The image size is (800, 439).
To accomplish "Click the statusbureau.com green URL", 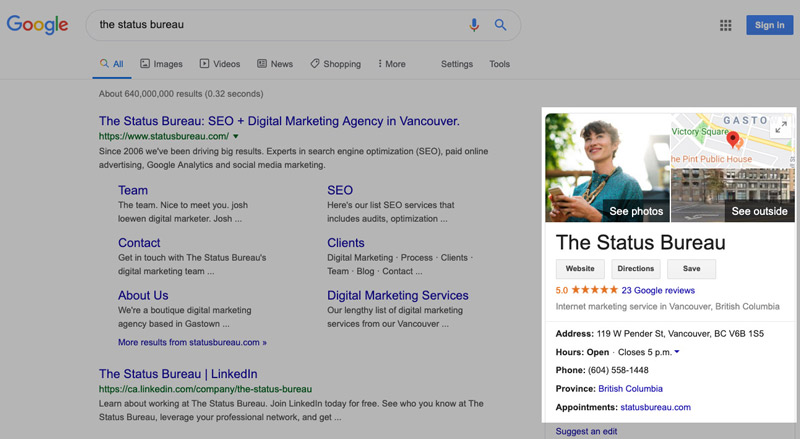I will coord(164,136).
